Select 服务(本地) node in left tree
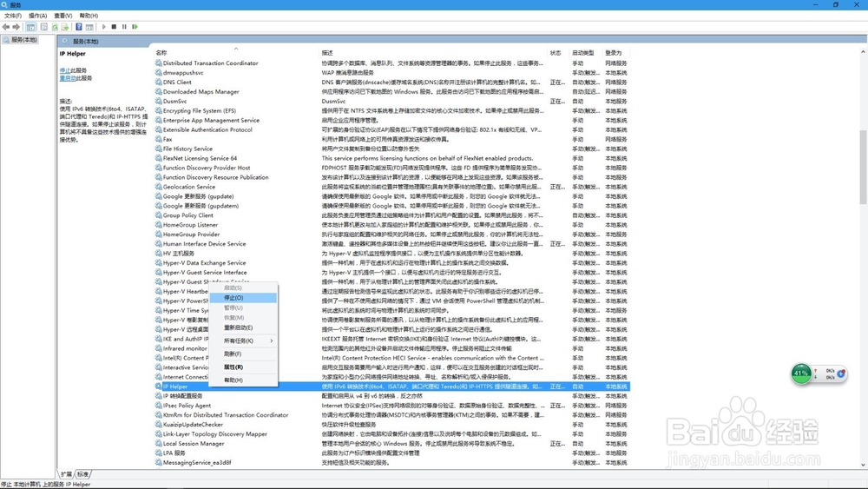 pyautogui.click(x=23, y=40)
